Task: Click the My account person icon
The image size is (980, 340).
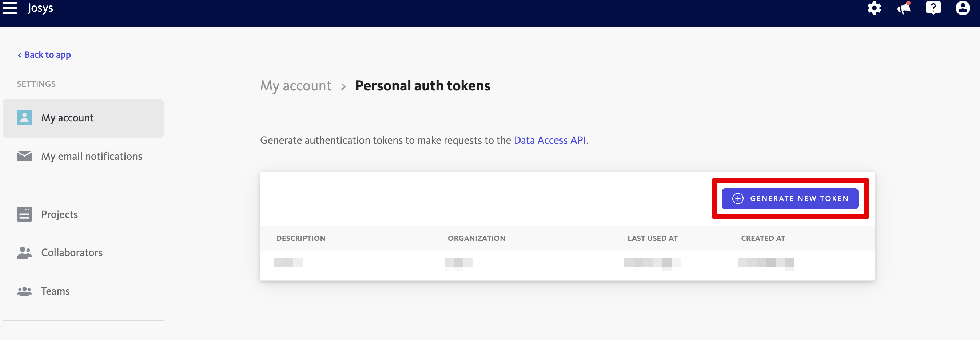Action: (24, 118)
